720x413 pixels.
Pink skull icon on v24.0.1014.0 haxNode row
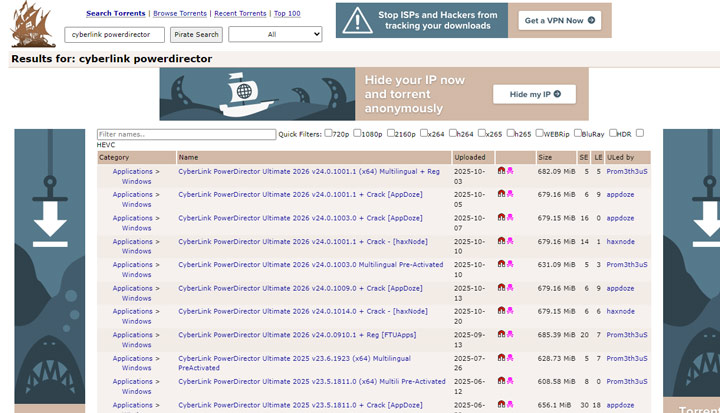(x=510, y=311)
